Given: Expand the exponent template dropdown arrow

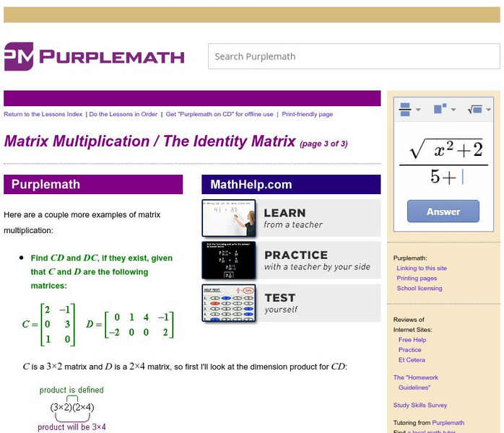Looking at the screenshot, I should click(453, 110).
